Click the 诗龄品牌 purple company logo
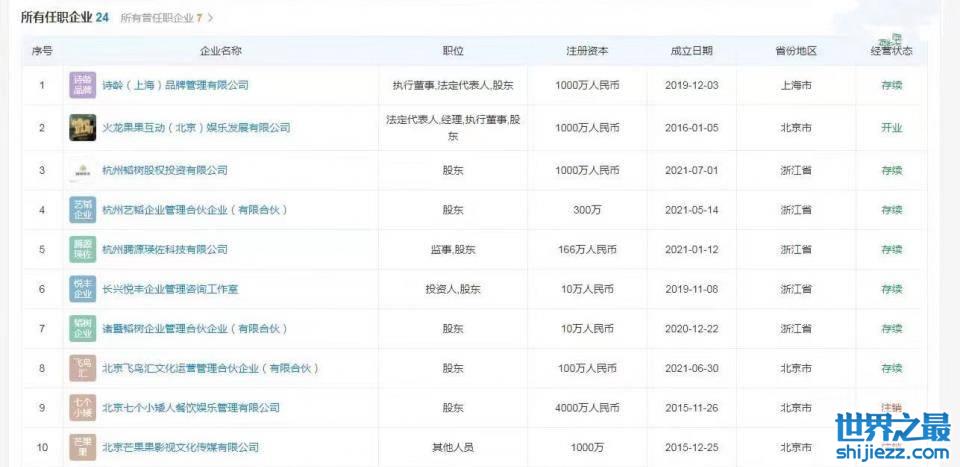 [82, 85]
